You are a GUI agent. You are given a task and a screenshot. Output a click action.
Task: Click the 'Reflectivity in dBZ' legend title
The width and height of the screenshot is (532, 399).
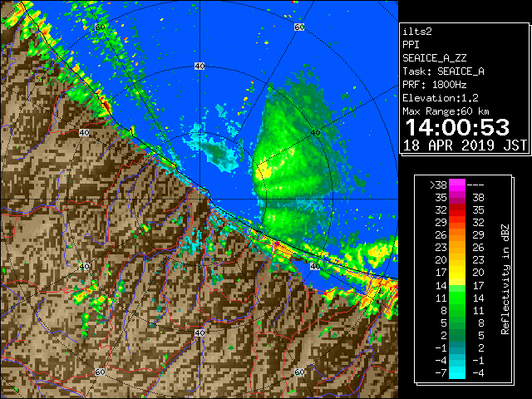coord(505,279)
